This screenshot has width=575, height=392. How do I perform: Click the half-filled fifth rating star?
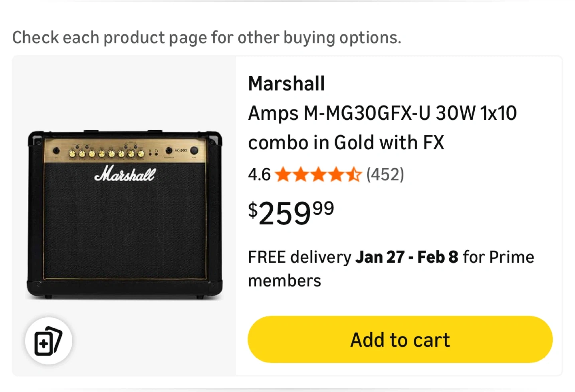[354, 175]
